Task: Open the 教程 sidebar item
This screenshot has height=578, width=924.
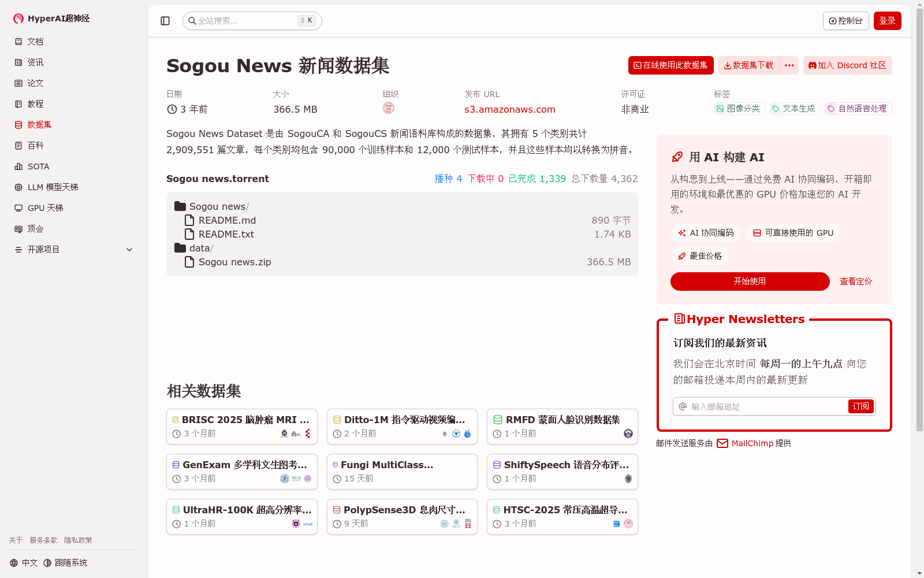Action: point(73,104)
